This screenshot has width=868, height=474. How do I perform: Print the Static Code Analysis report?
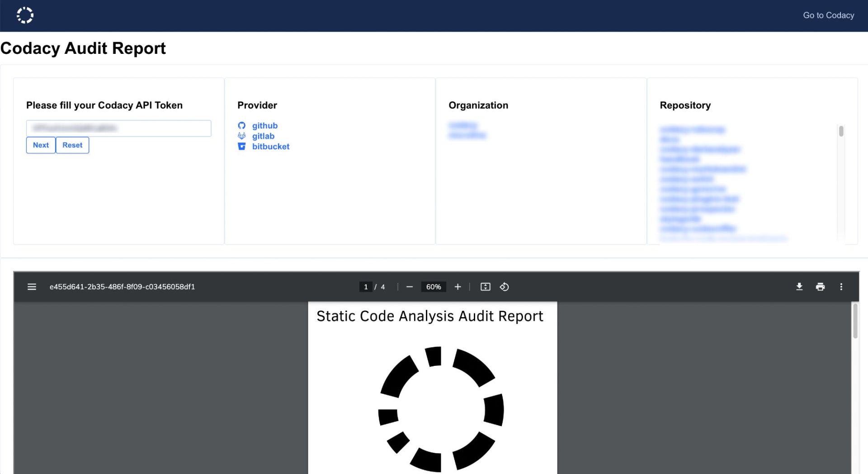(x=821, y=286)
